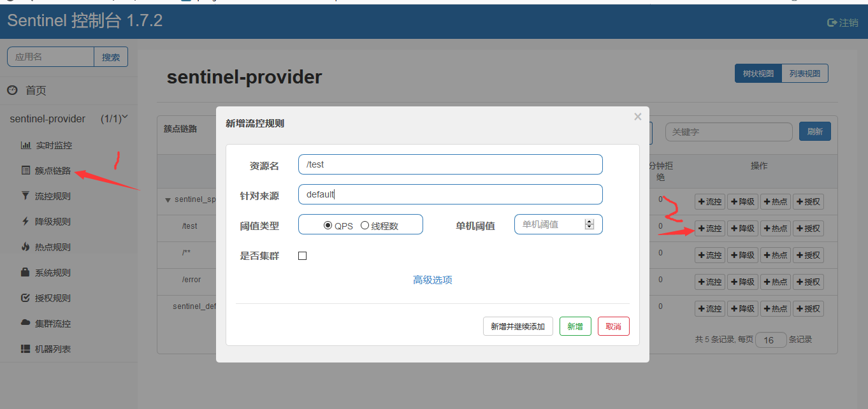Click +热点 in the /error row
868x409 pixels.
click(776, 282)
